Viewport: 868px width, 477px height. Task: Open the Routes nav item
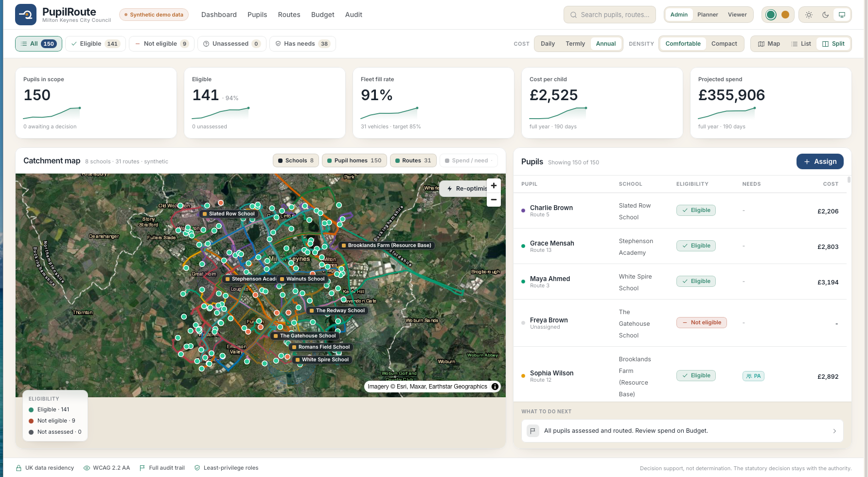tap(289, 15)
